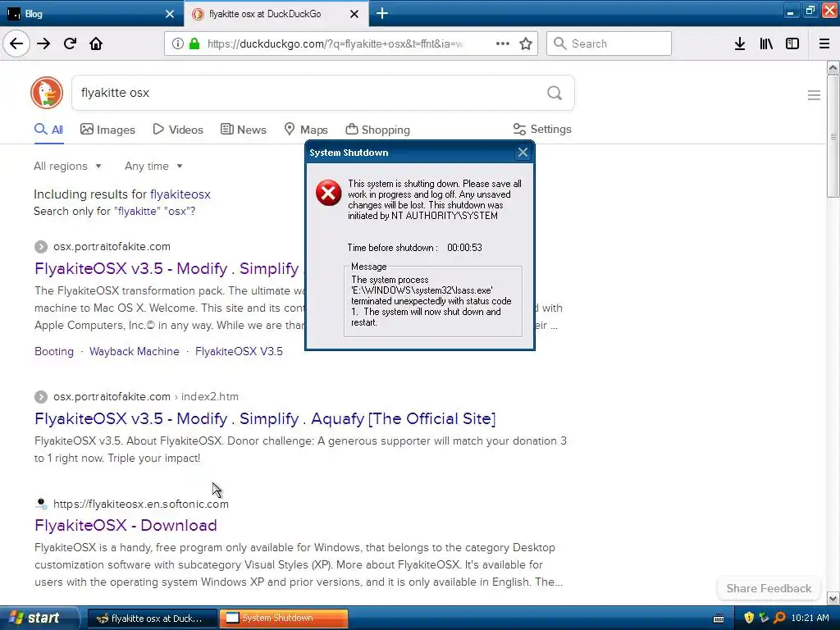
Task: Toggle the sidebar view icon
Action: click(x=792, y=43)
